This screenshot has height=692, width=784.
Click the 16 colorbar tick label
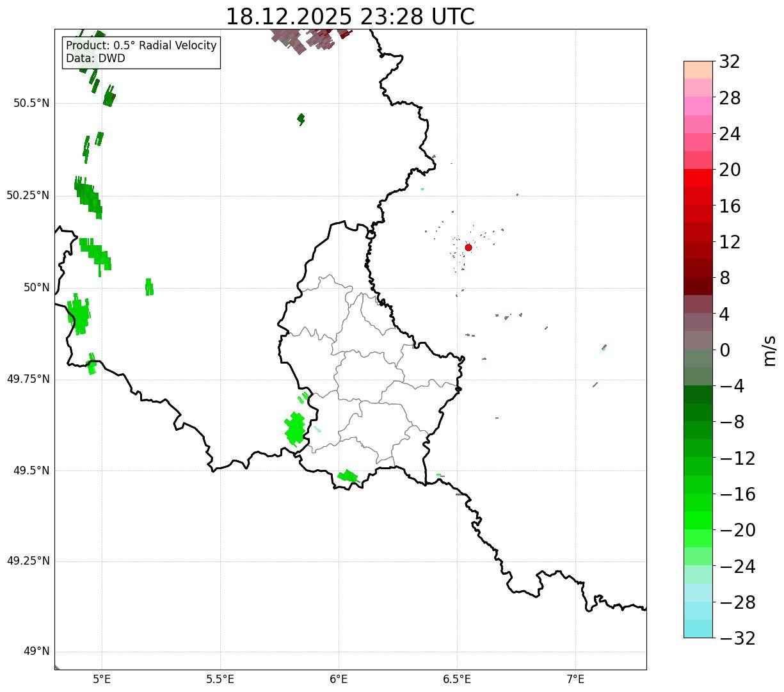pyautogui.click(x=730, y=206)
